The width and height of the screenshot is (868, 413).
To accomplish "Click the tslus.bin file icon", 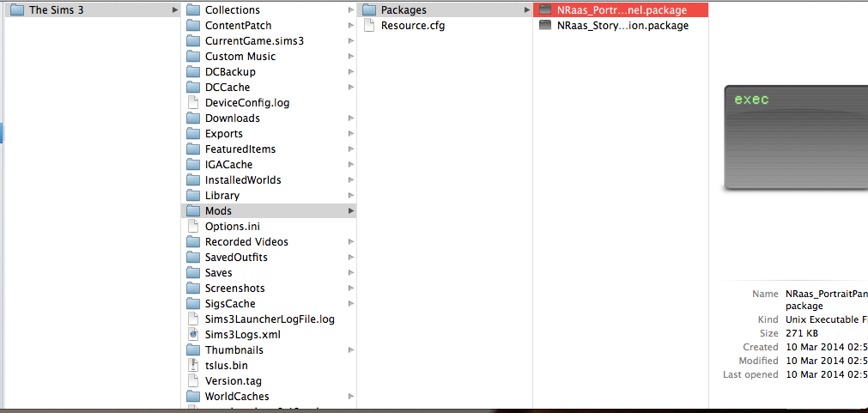I will [192, 366].
